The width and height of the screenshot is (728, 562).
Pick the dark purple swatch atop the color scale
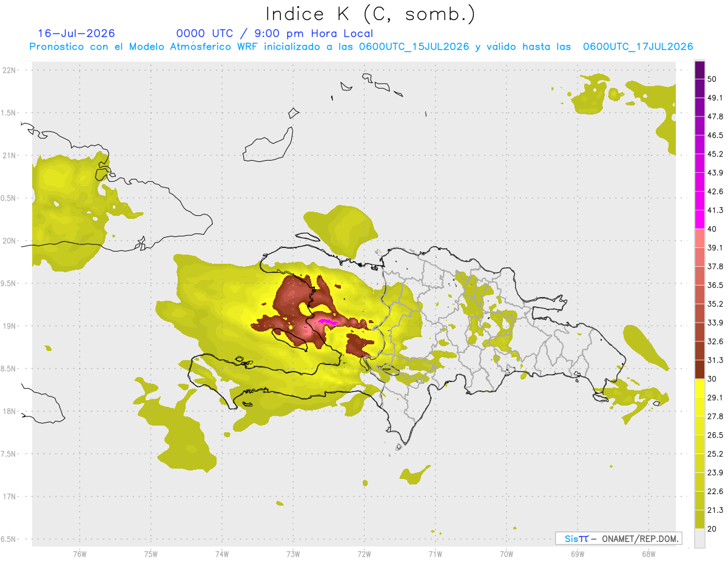click(x=699, y=71)
